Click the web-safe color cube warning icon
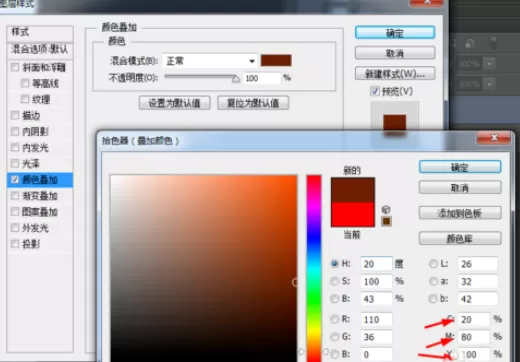The image size is (520, 362). pos(386,210)
